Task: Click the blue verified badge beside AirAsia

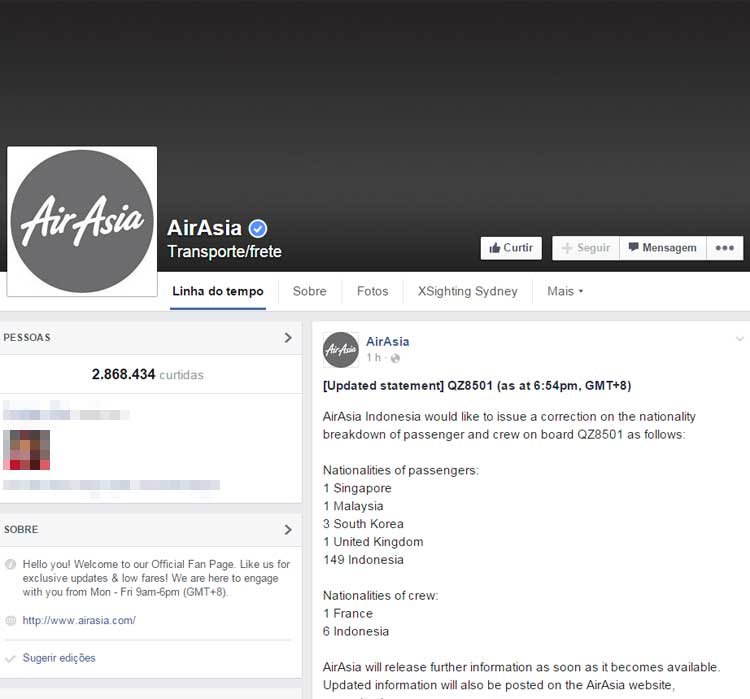Action: pos(258,229)
